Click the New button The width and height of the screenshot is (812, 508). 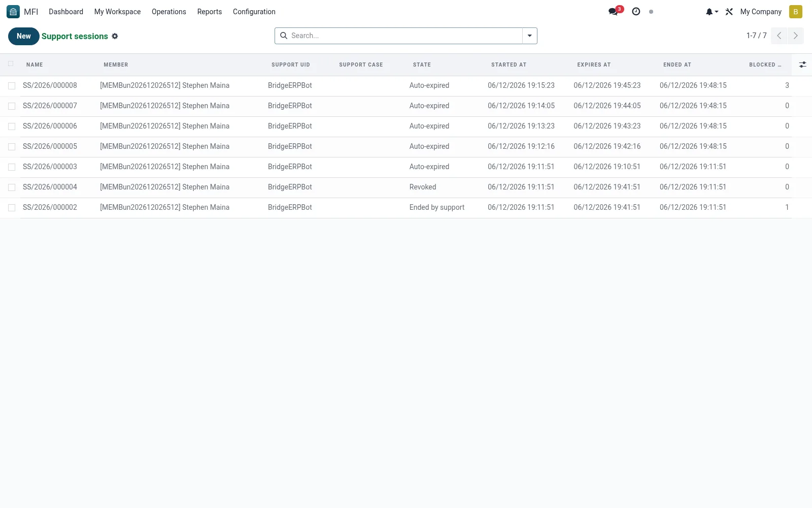click(x=23, y=36)
